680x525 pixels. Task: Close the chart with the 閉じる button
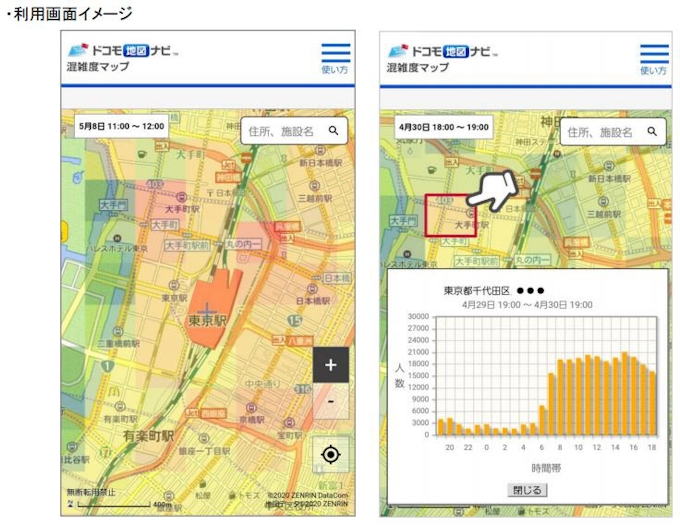pos(527,490)
